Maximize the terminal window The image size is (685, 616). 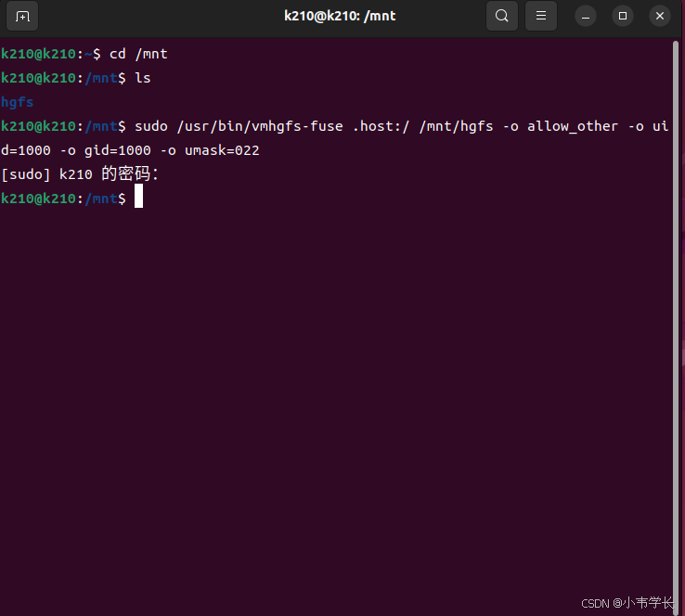(623, 16)
